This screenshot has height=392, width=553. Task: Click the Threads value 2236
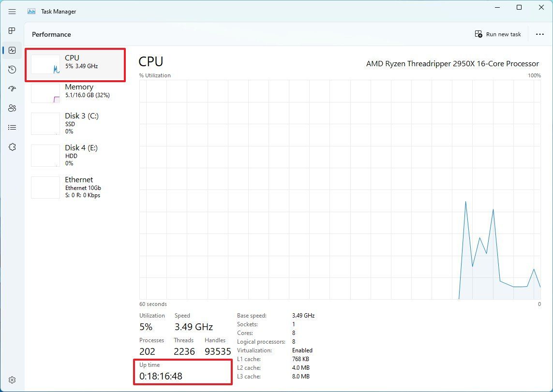(x=184, y=351)
